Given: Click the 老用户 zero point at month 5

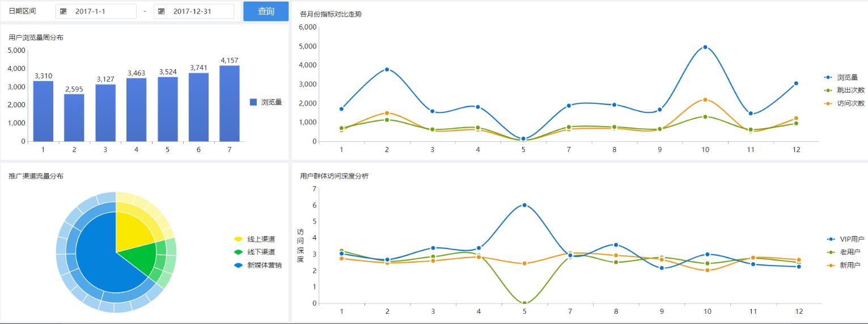Looking at the screenshot, I should pyautogui.click(x=524, y=303).
